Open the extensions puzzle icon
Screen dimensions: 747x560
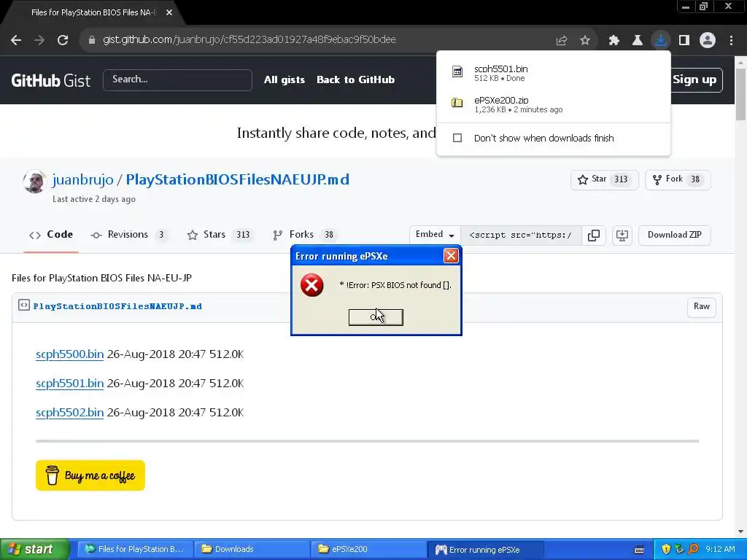(614, 41)
